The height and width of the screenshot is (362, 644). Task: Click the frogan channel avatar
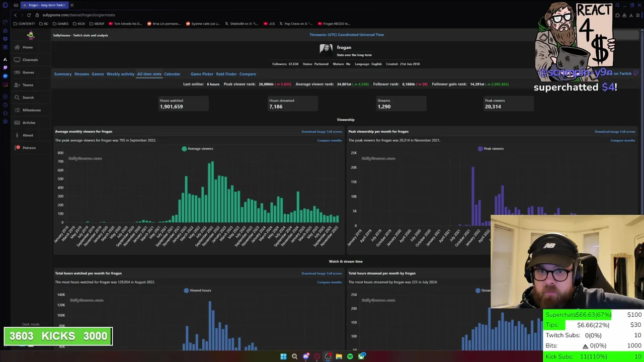pos(326,49)
